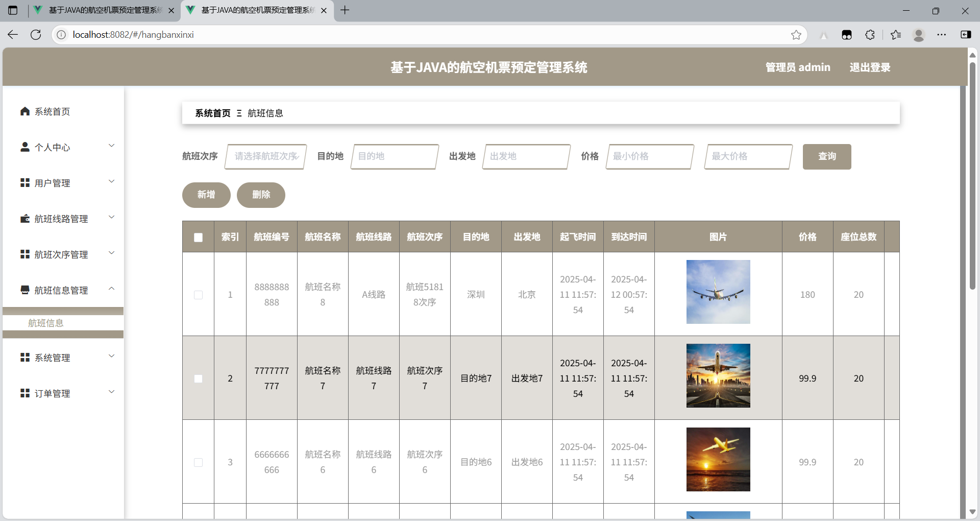Switch to the second browser tab

pos(250,10)
